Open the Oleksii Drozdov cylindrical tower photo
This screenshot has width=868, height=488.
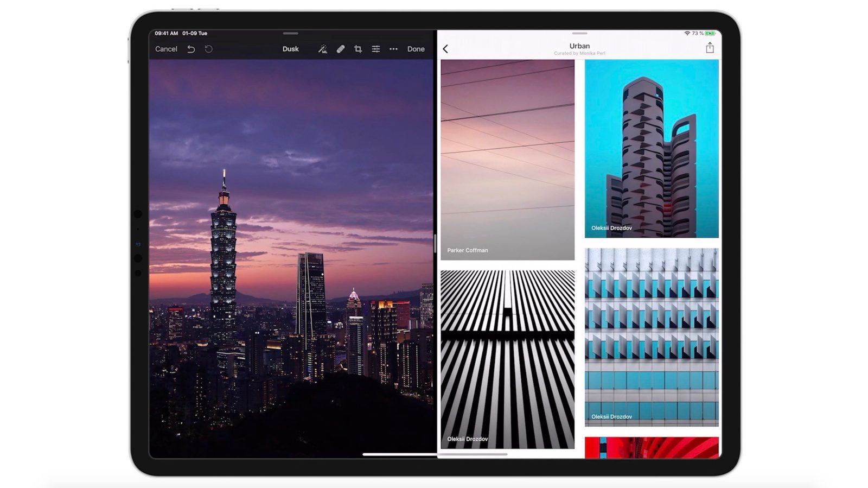pyautogui.click(x=652, y=149)
